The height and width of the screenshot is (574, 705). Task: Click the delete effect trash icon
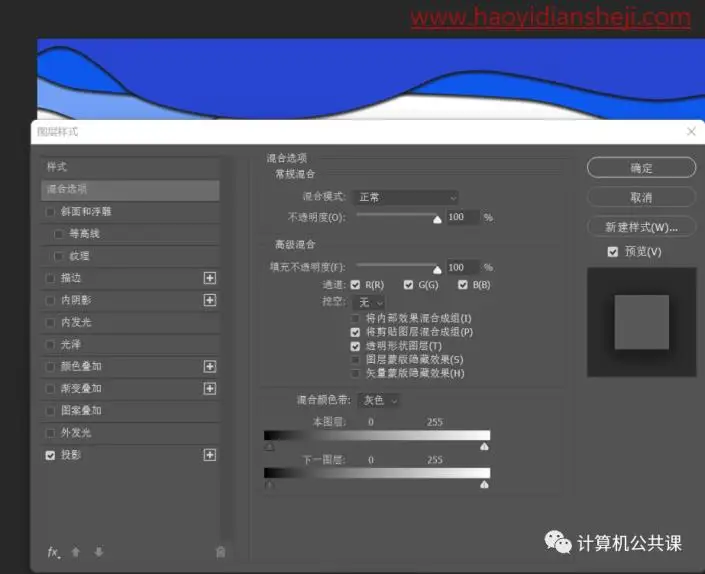[220, 552]
